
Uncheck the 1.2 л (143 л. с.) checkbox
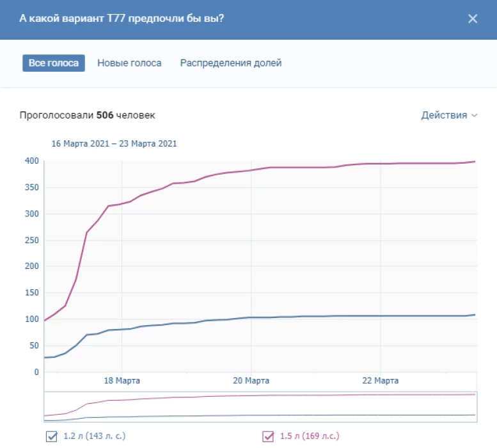pyautogui.click(x=51, y=437)
